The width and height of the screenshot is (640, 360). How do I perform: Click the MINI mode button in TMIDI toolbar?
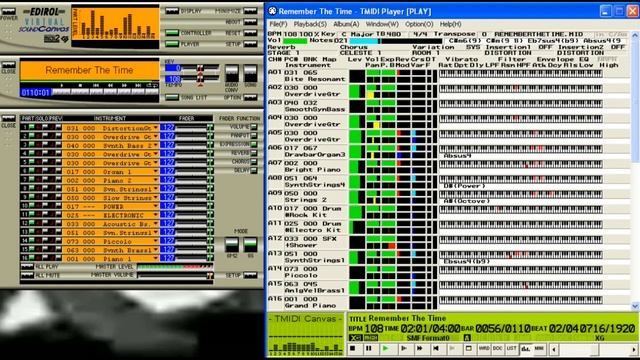(x=539, y=349)
